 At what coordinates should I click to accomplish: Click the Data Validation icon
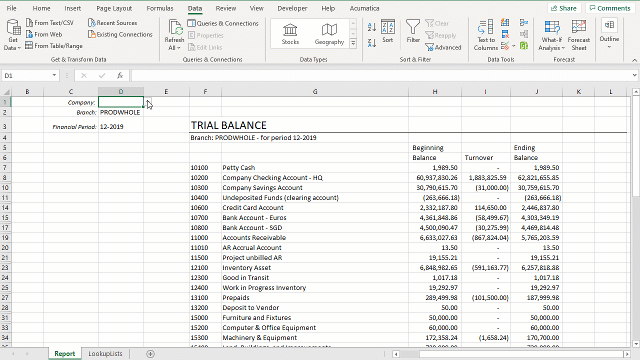pos(505,46)
